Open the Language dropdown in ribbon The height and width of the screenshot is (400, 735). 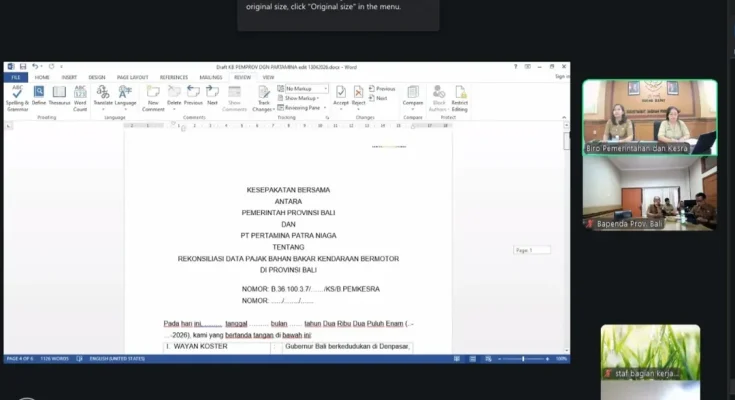(126, 95)
